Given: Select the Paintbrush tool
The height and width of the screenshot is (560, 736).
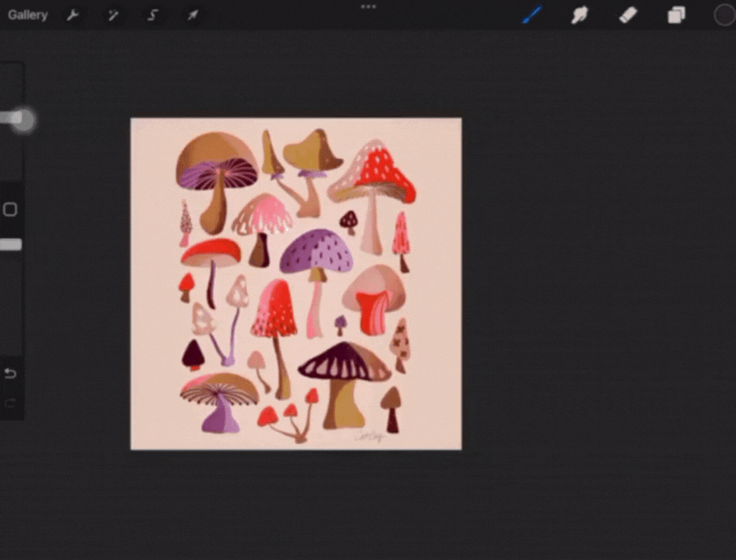Looking at the screenshot, I should tap(531, 14).
